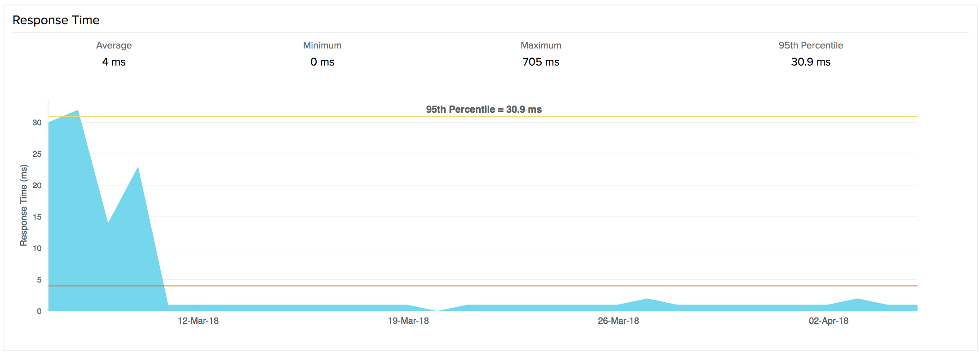
Task: Select the 19-Mar-18 x-axis date label
Action: click(408, 321)
